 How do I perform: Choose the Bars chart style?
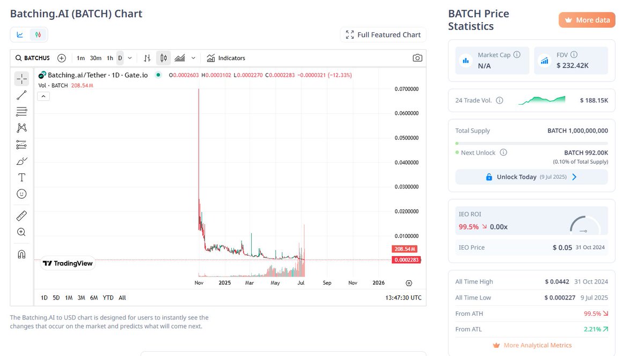(x=147, y=58)
